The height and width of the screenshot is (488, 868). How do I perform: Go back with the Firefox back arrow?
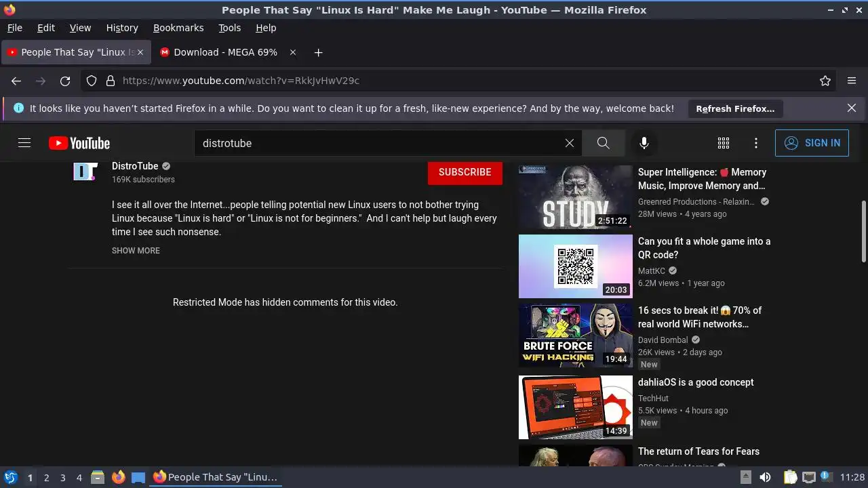pyautogui.click(x=16, y=81)
